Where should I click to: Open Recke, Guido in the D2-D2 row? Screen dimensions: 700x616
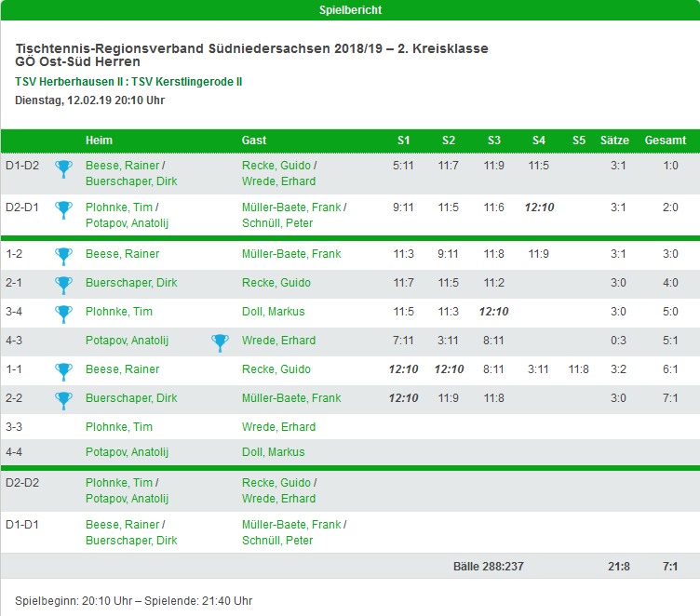[x=276, y=483]
